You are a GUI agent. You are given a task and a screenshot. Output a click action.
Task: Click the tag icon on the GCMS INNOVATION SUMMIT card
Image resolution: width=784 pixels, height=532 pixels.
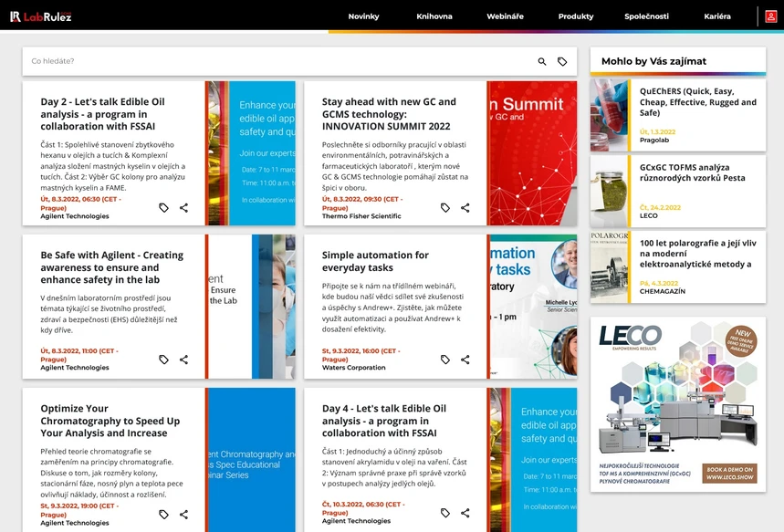[x=444, y=207]
